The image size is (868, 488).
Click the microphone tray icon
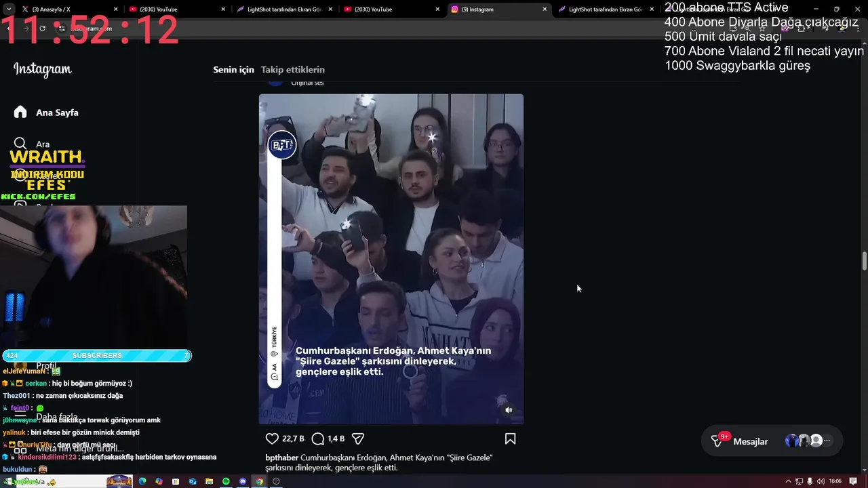coord(810,481)
